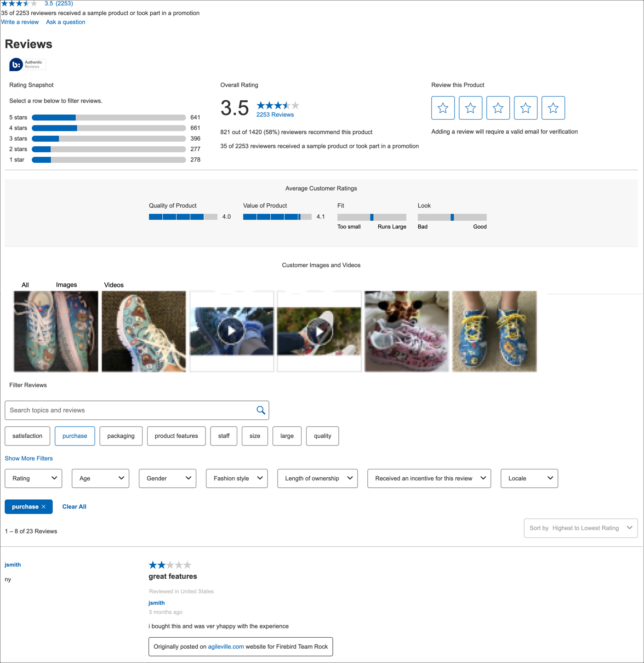
Task: Switch to the Videos tab
Action: 114,285
